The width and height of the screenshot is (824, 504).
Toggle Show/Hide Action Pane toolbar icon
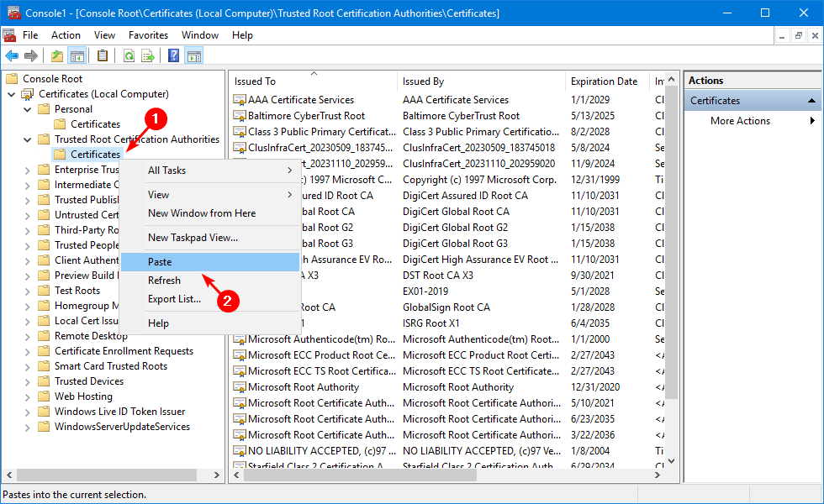tap(193, 56)
